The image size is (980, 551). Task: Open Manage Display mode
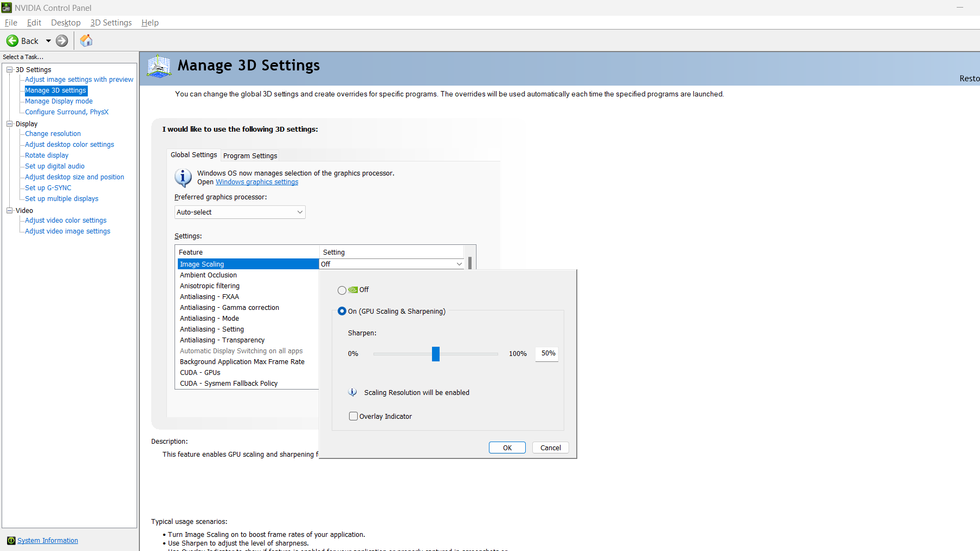(x=59, y=101)
